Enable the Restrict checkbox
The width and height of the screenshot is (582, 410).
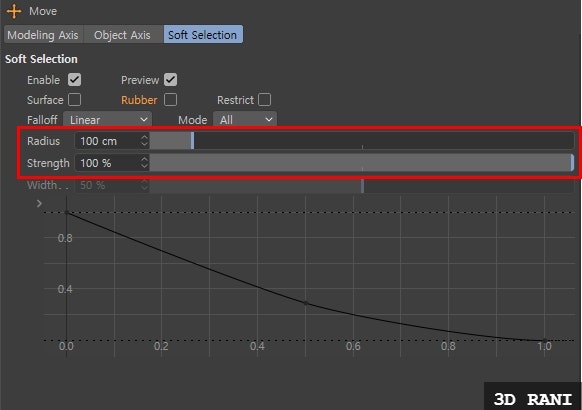[264, 100]
